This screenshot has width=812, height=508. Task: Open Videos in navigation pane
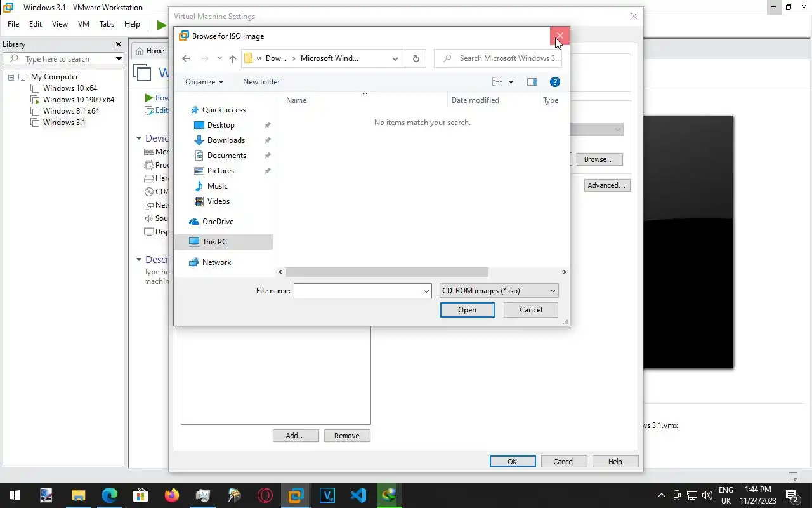pyautogui.click(x=218, y=201)
